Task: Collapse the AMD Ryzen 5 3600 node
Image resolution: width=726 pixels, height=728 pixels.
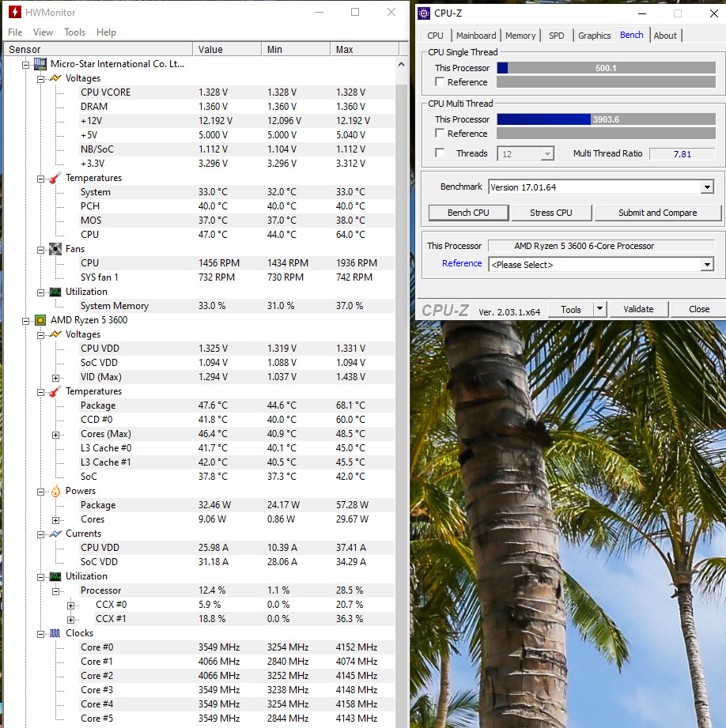Action: 26,321
